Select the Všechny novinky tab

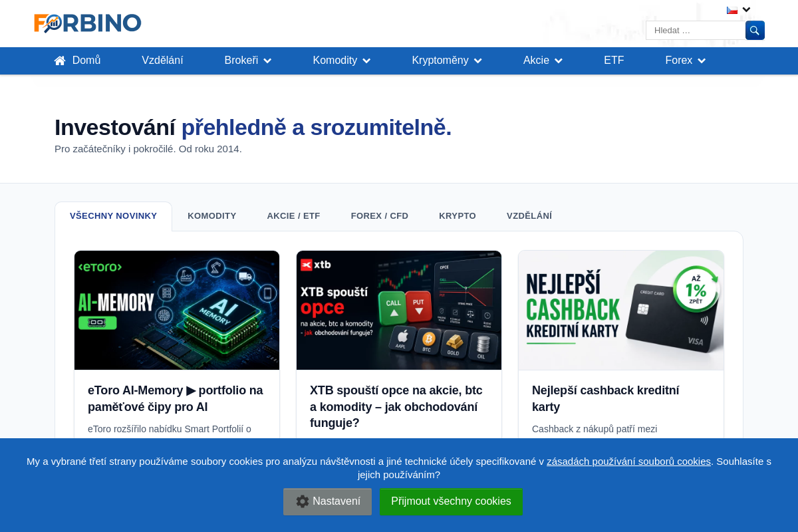pos(113,216)
